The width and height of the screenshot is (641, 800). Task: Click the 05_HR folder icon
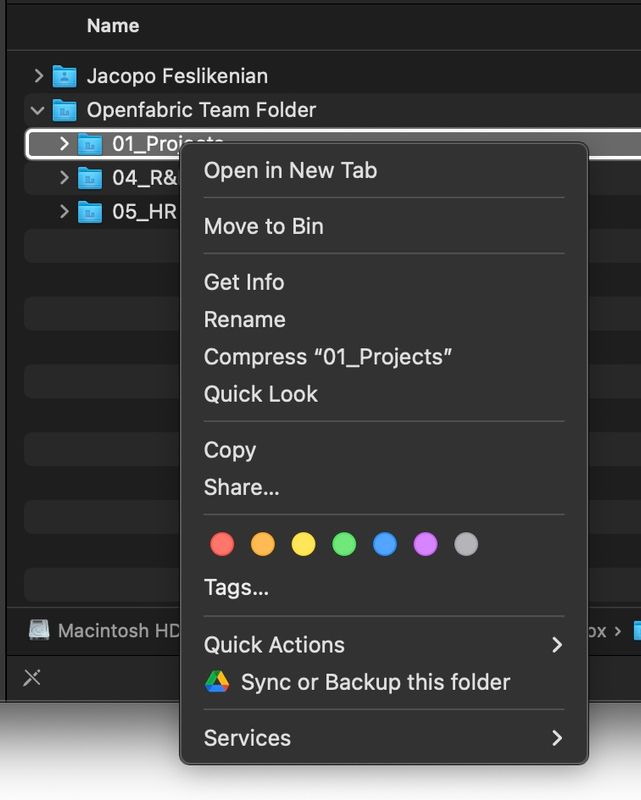click(x=90, y=212)
